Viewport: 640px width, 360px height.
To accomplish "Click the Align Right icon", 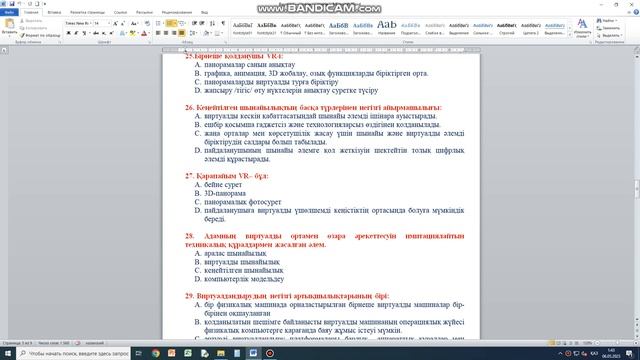I will click(x=174, y=33).
